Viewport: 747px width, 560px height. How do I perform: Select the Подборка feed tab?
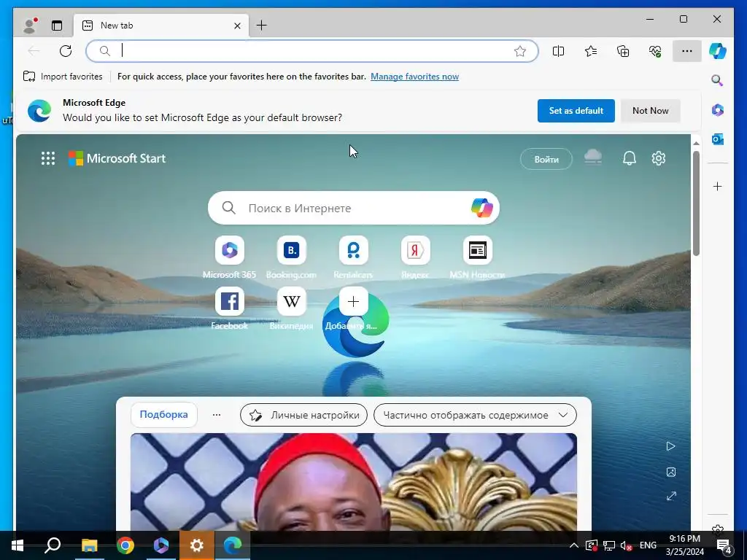(x=163, y=414)
